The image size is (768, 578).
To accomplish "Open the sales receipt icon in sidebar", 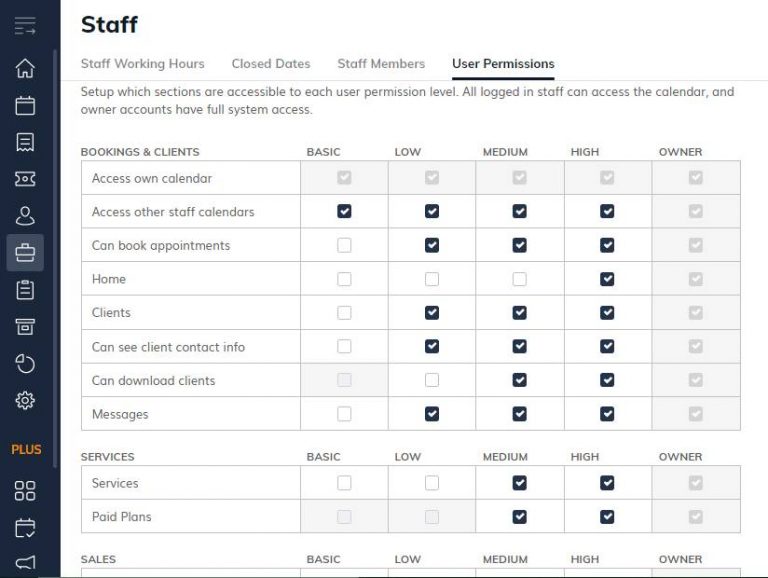I will [25, 142].
